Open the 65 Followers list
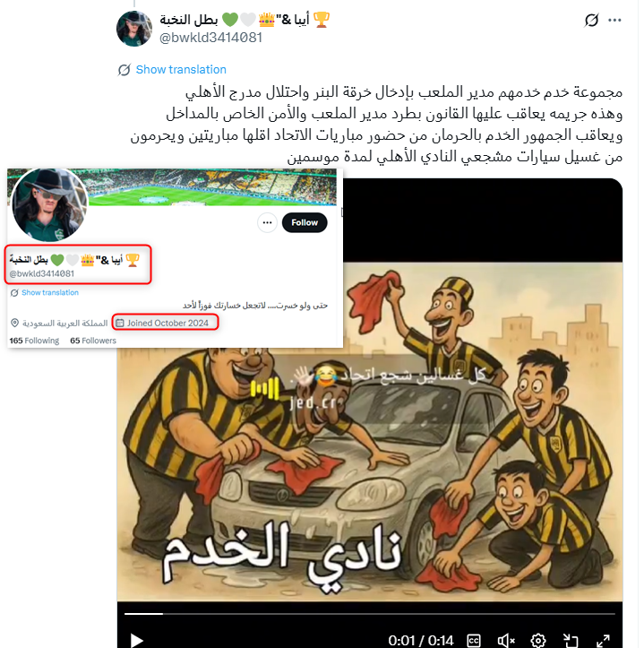The width and height of the screenshot is (644, 648). (x=93, y=341)
